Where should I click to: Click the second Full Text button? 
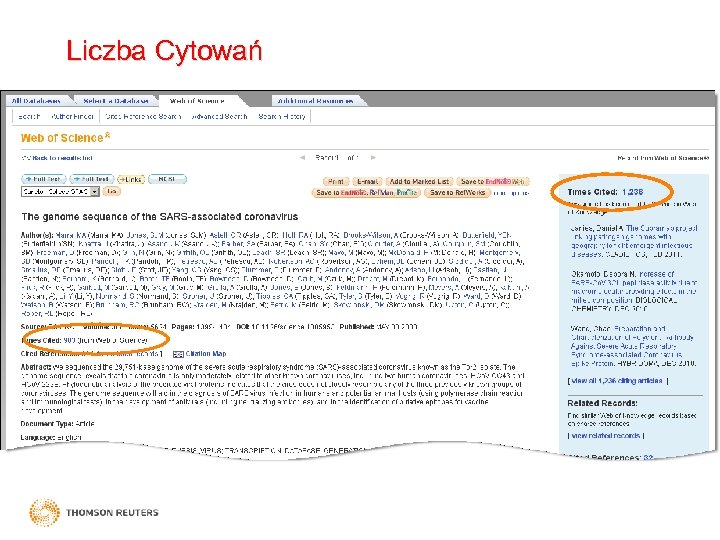click(x=92, y=179)
